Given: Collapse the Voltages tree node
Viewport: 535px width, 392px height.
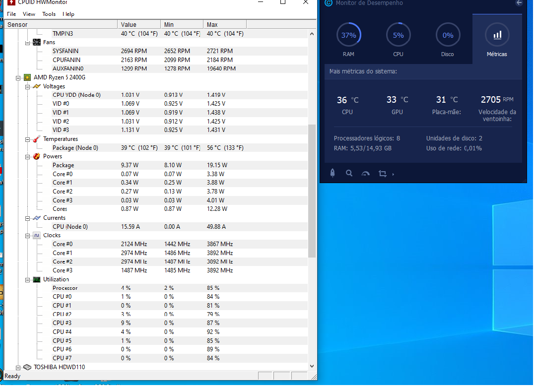Looking at the screenshot, I should click(x=27, y=87).
